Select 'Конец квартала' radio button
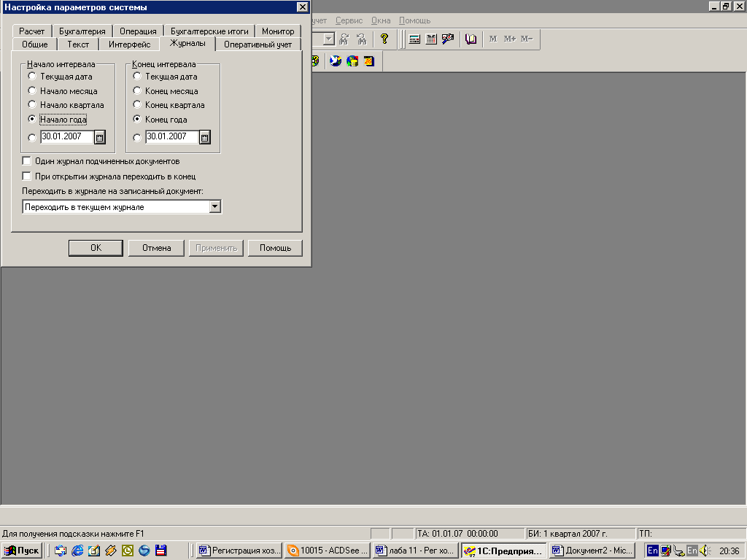Screen dimensions: 747x560 click(x=137, y=104)
